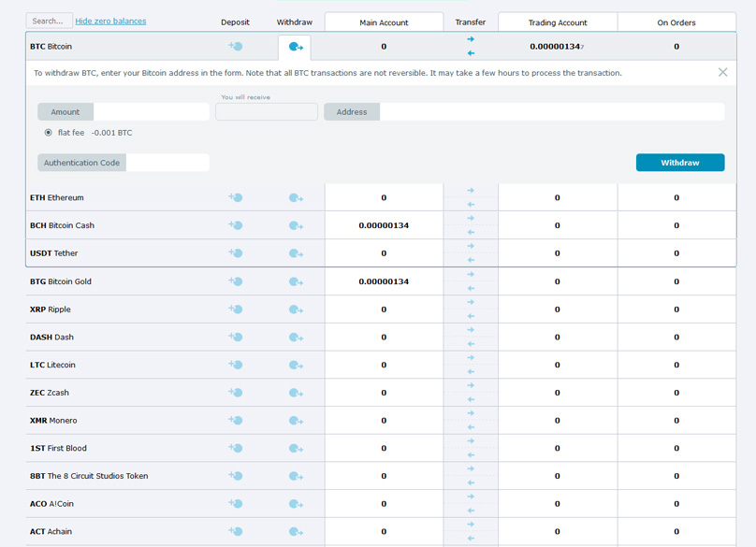Click the Address input field
This screenshot has height=547, width=756.
pyautogui.click(x=552, y=112)
